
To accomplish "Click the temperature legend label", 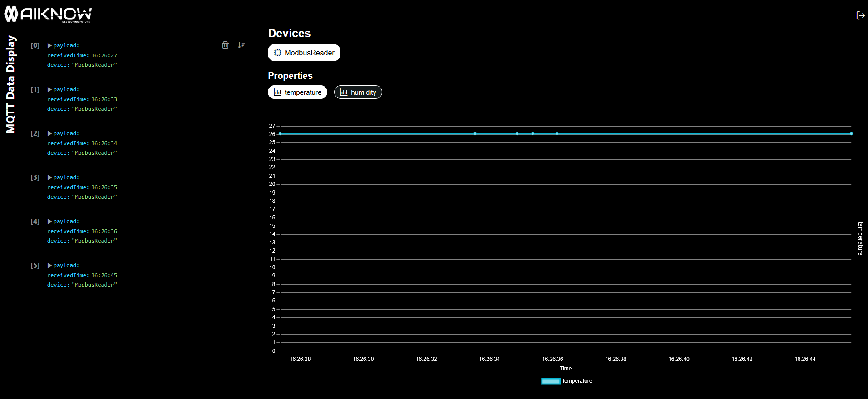I will click(x=577, y=381).
